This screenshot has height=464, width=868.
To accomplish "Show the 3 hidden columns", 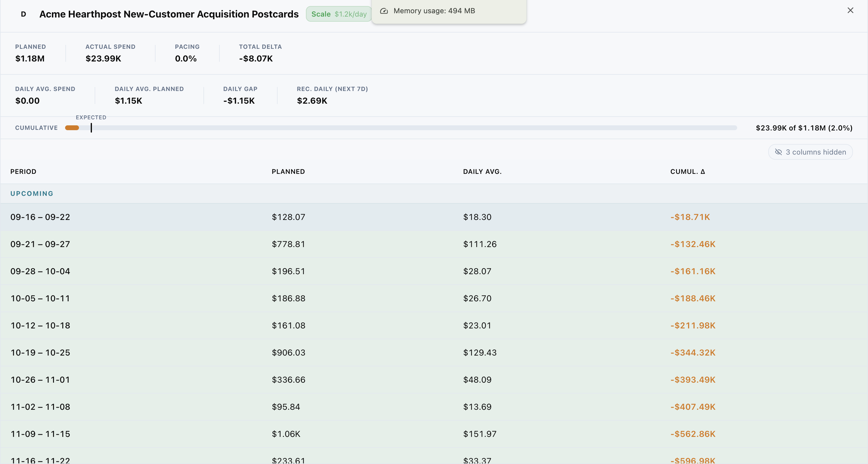I will (x=810, y=152).
